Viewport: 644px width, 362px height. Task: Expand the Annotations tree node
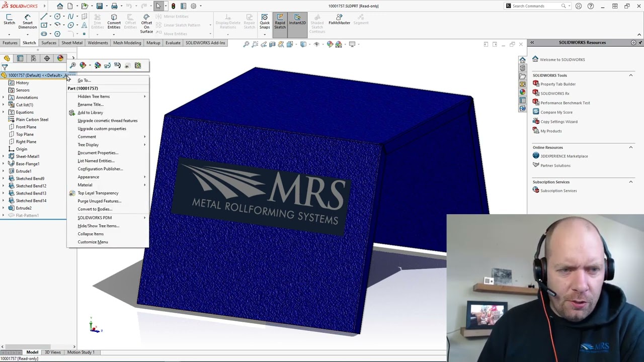4,98
